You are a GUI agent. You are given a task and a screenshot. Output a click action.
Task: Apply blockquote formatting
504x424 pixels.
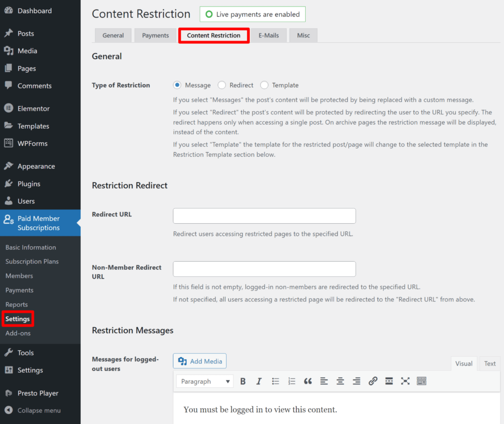coord(308,381)
